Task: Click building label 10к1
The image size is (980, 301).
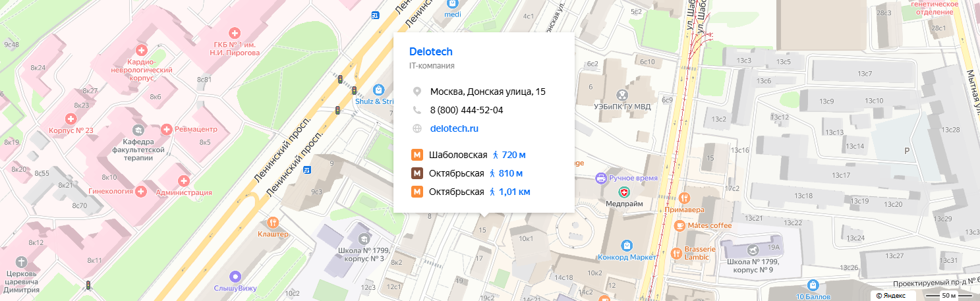Action: [x=526, y=238]
